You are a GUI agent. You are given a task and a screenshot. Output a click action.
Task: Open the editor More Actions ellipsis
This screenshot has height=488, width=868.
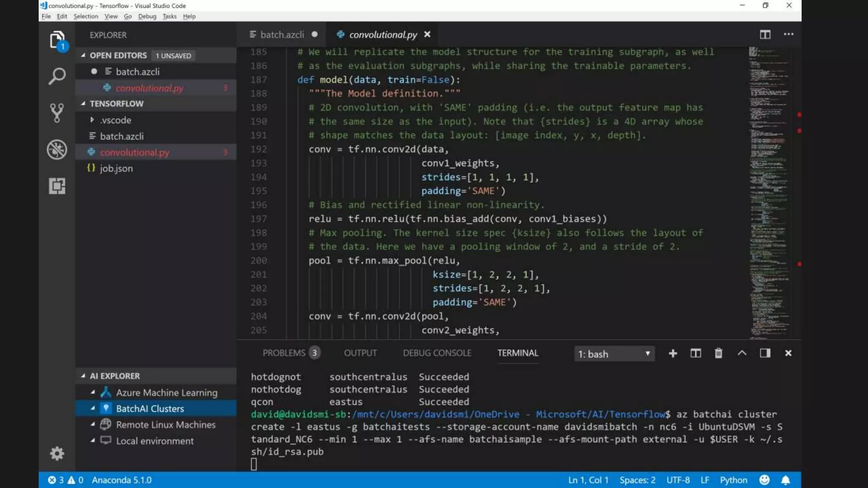(788, 34)
